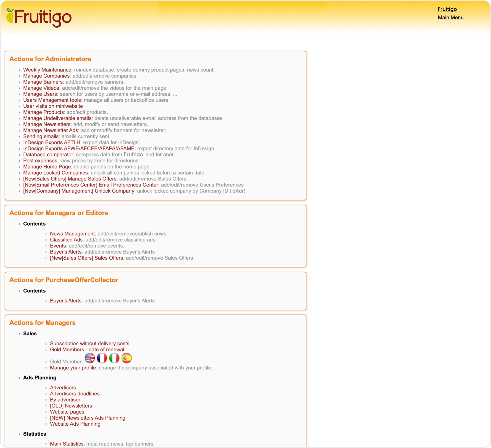Select the French flag for Gold Member
The image size is (491, 448).
[102, 358]
